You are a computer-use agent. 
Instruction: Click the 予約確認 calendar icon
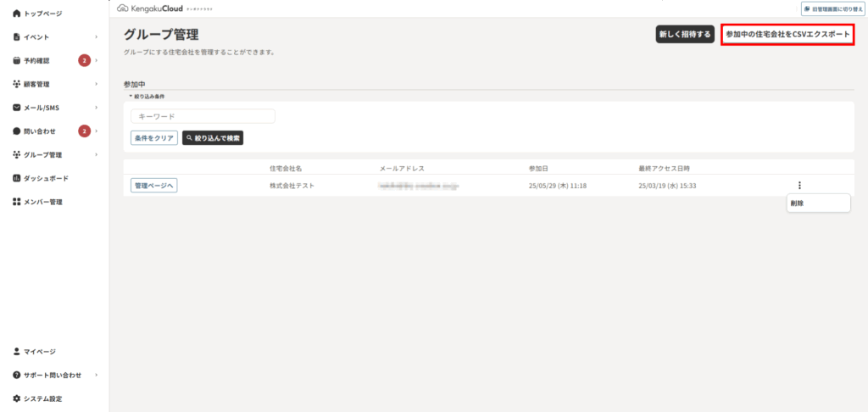[x=17, y=61]
